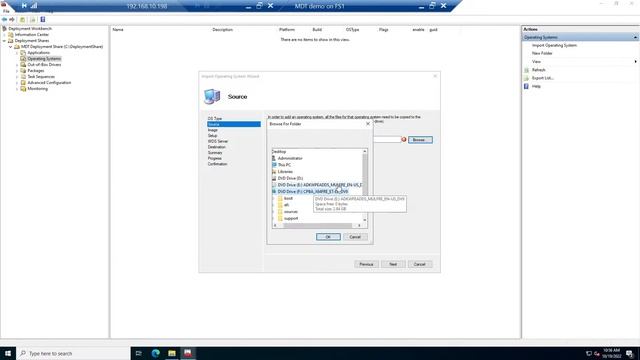Open the File menu

pos(6,11)
